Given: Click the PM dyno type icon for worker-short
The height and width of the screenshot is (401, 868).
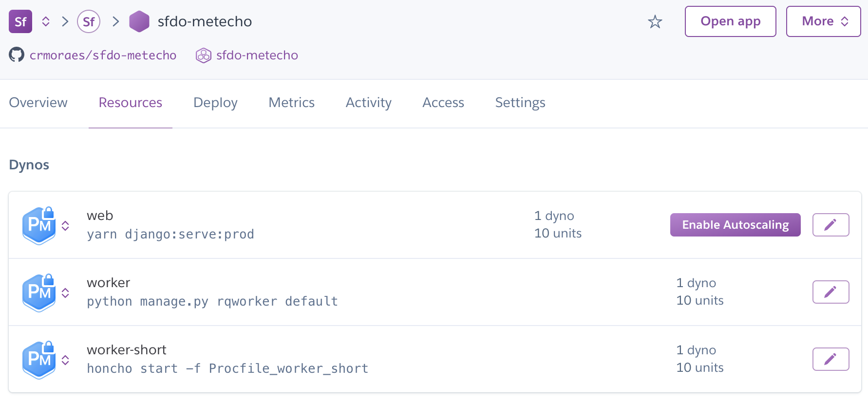Looking at the screenshot, I should point(39,360).
